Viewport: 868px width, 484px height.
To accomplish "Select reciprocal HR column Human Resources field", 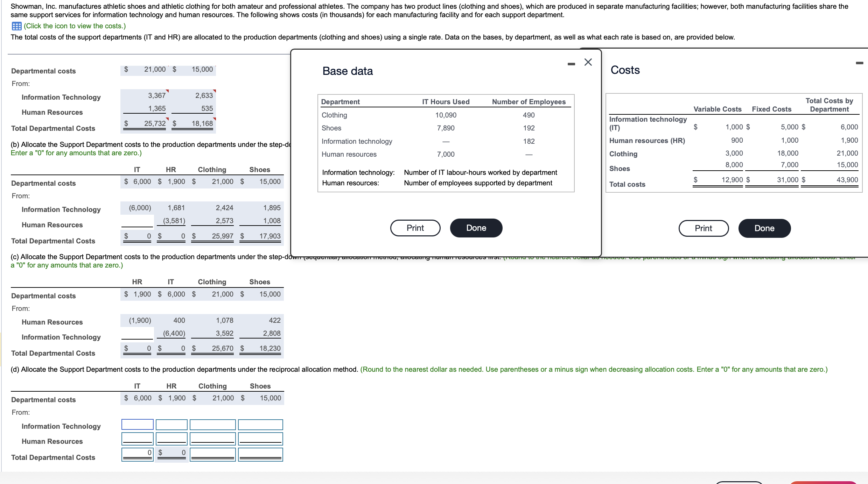I will tap(171, 439).
